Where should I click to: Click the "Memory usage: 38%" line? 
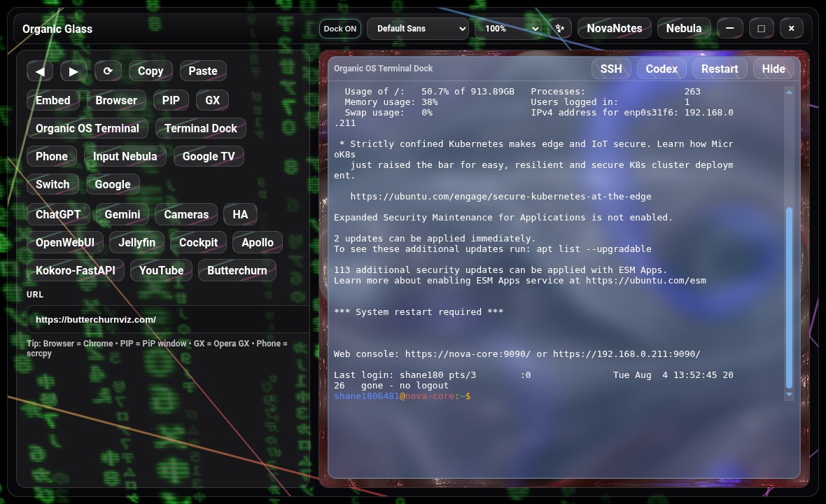pos(391,102)
